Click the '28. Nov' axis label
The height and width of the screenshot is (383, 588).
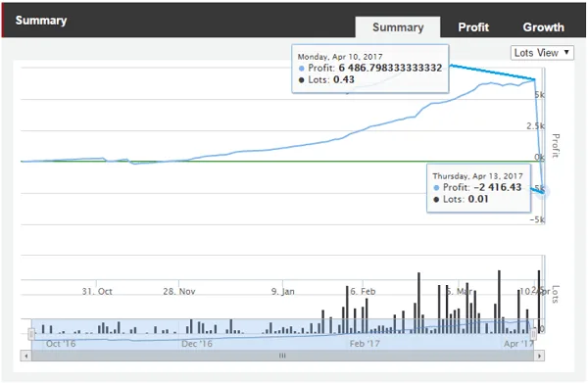pos(179,291)
